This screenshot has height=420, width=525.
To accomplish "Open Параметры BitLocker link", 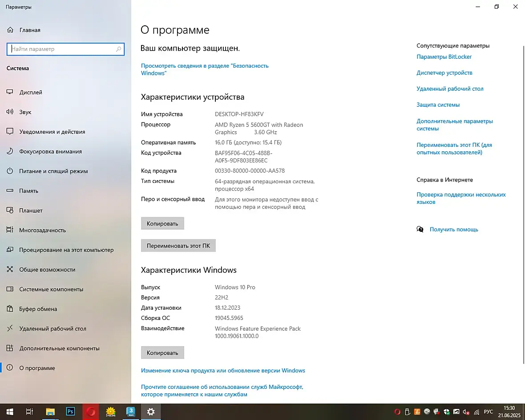I will coord(444,57).
